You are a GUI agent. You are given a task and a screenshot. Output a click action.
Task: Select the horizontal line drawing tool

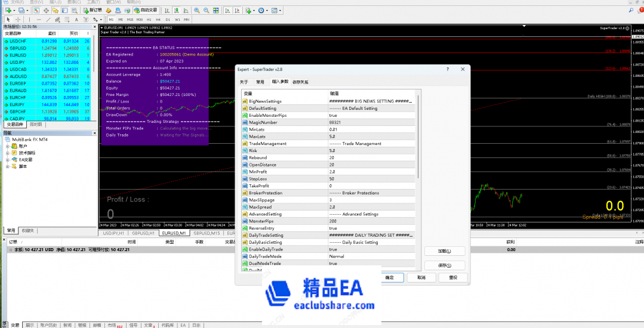[39, 19]
